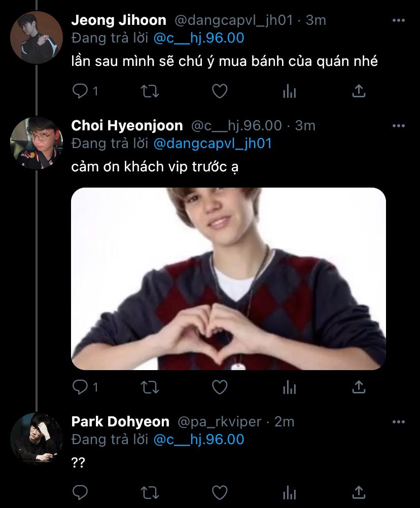
Task: Retweet Choi Hyeonjoon's tweet
Action: pyautogui.click(x=150, y=388)
